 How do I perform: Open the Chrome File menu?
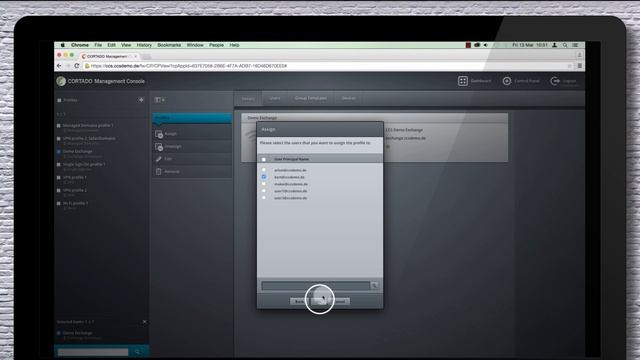[98, 45]
